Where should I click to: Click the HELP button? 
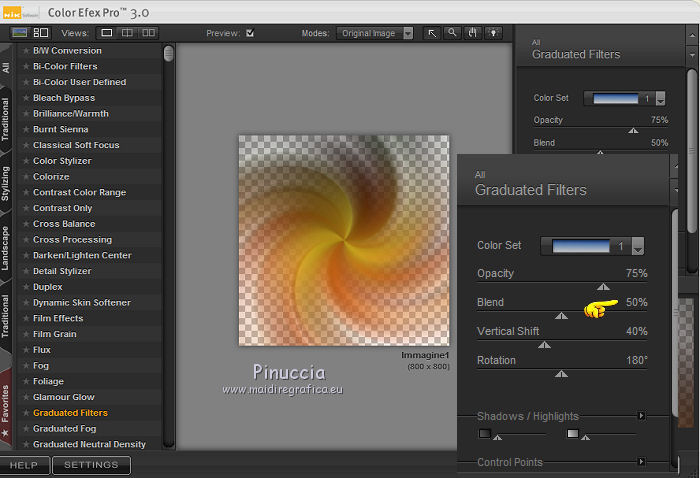24,465
